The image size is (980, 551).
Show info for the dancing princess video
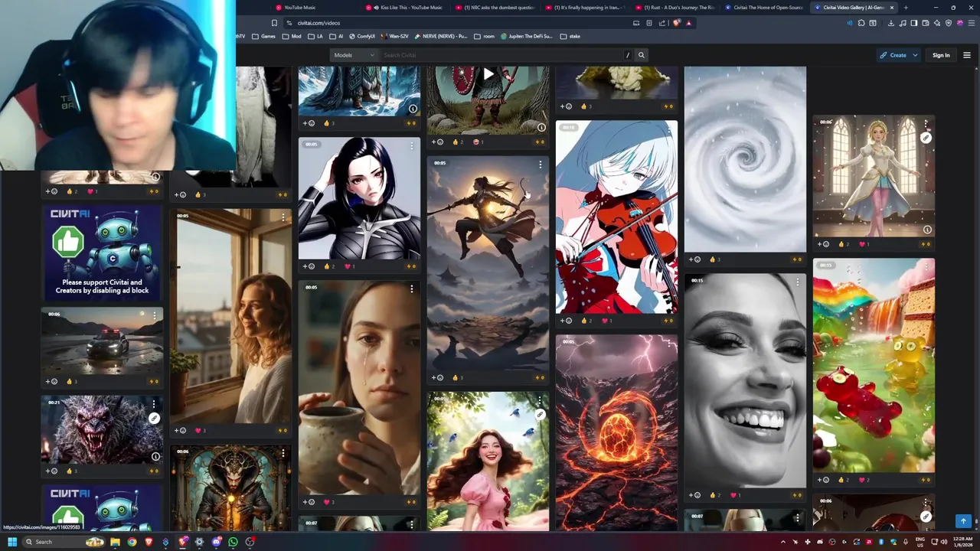coord(927,230)
